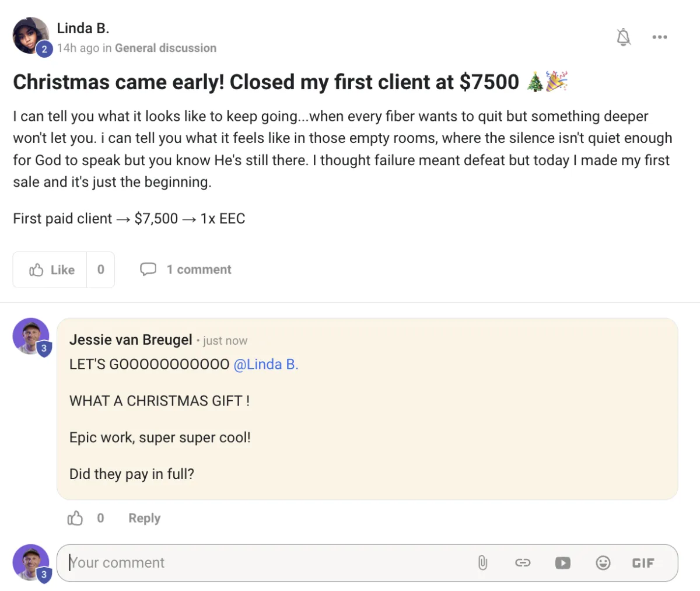Open the three-dot post options menu
Viewport: 700px width, 591px height.
click(660, 37)
